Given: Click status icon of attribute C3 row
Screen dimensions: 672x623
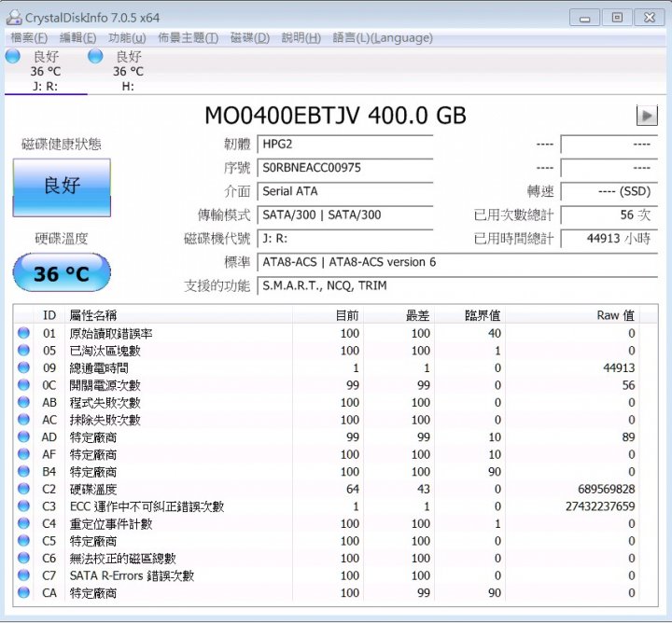Looking at the screenshot, I should (x=23, y=506).
